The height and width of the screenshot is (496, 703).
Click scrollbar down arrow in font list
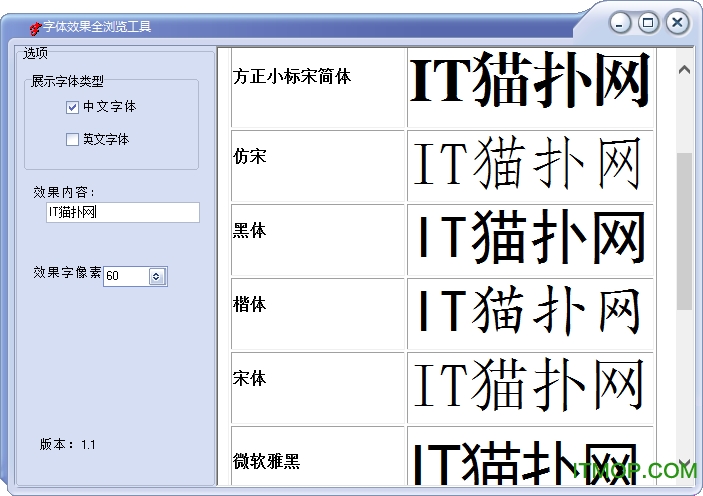click(x=684, y=462)
